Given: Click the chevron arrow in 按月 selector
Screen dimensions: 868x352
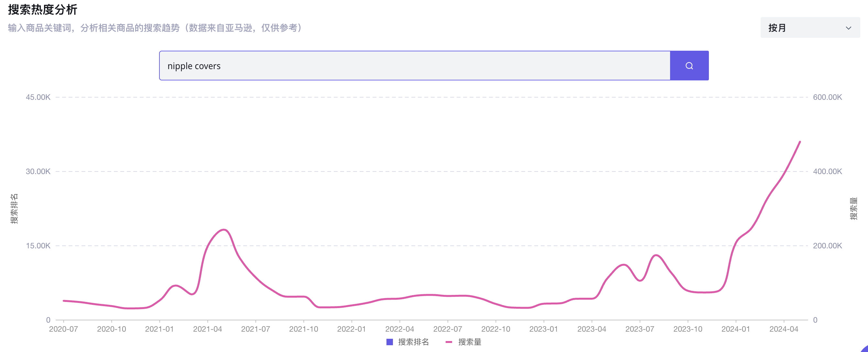Looking at the screenshot, I should click(849, 28).
